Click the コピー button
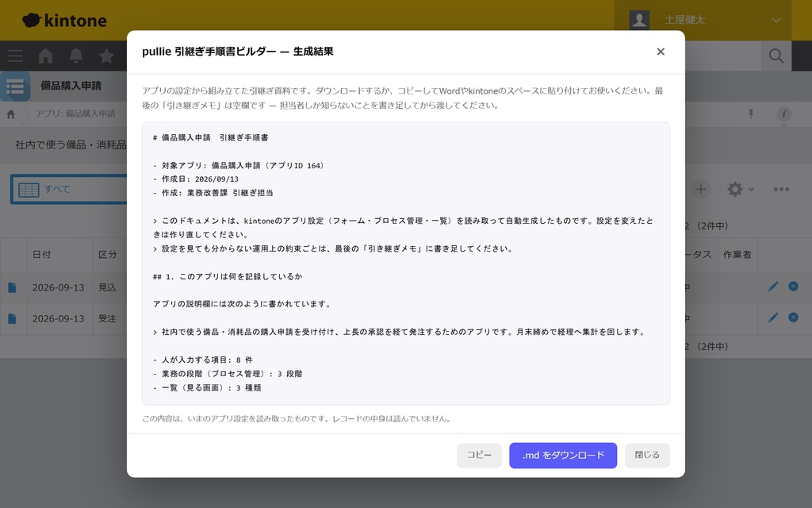 coord(479,455)
